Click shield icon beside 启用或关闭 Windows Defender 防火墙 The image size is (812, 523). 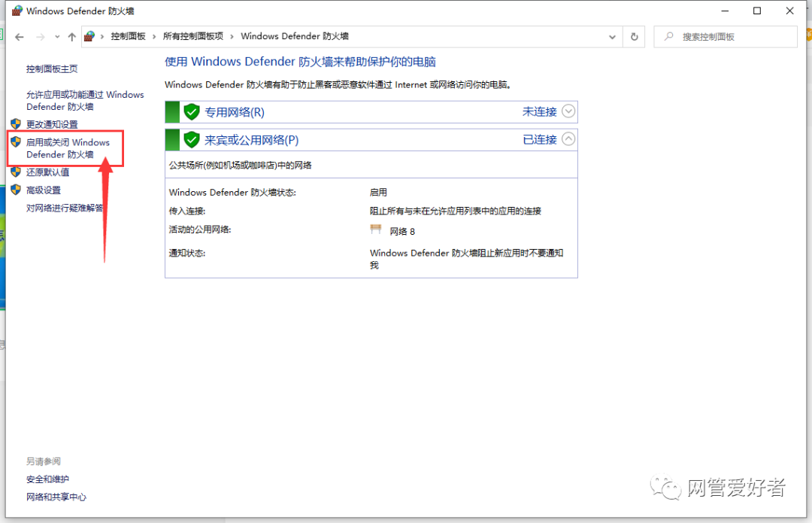coord(16,141)
